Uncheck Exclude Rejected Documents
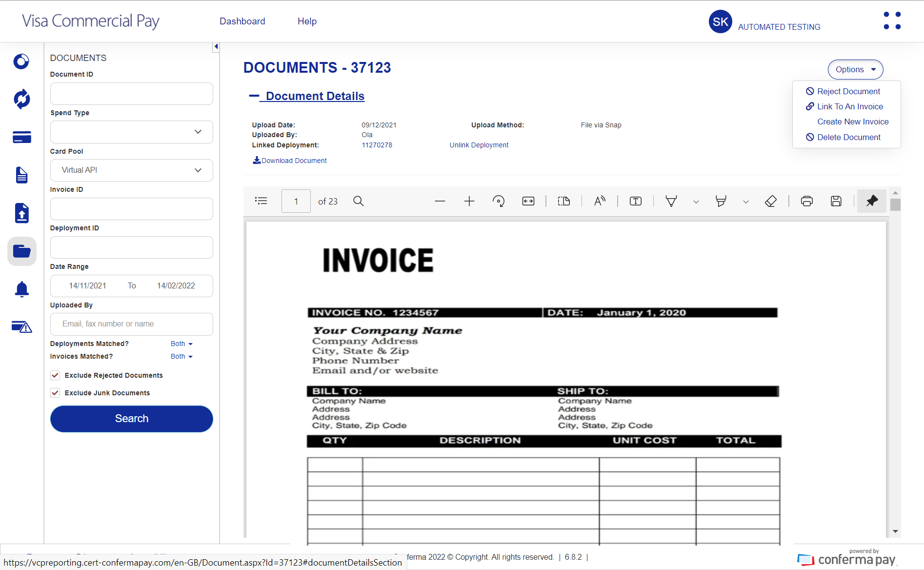The height and width of the screenshot is (570, 924). (x=55, y=375)
